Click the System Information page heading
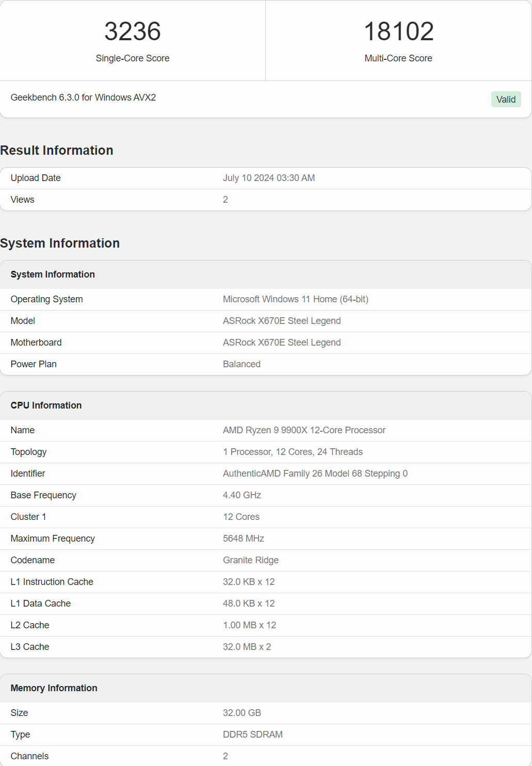This screenshot has width=532, height=766. [60, 243]
